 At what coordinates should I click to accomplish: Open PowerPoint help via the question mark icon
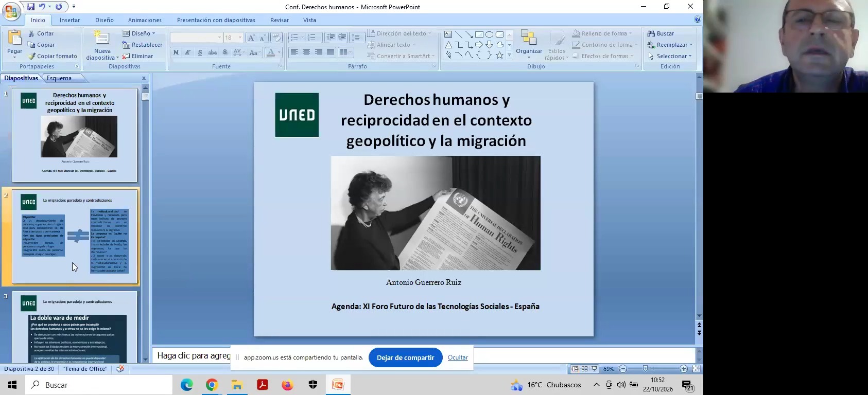697,20
